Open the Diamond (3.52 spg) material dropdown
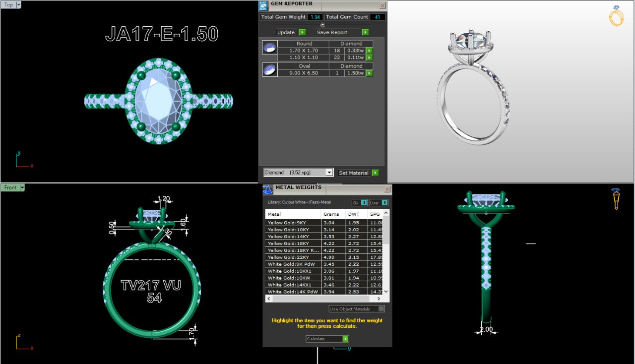The height and width of the screenshot is (364, 635). tap(329, 173)
